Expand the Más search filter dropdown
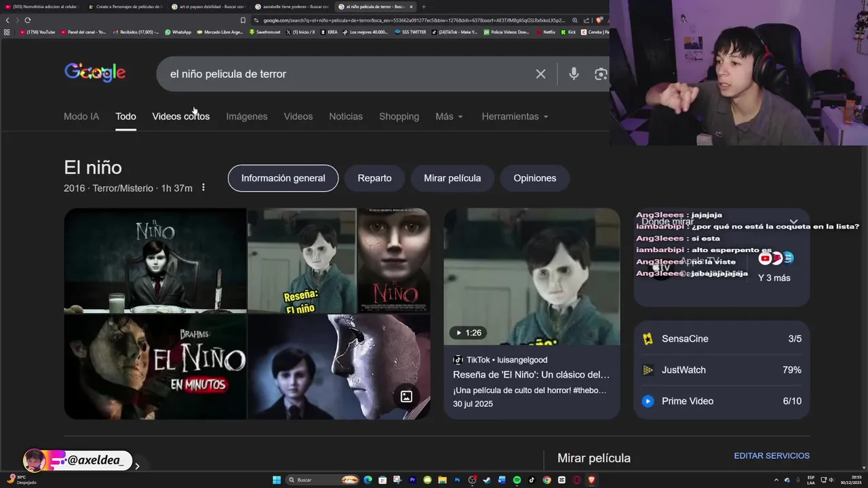The height and width of the screenshot is (488, 868). (449, 117)
